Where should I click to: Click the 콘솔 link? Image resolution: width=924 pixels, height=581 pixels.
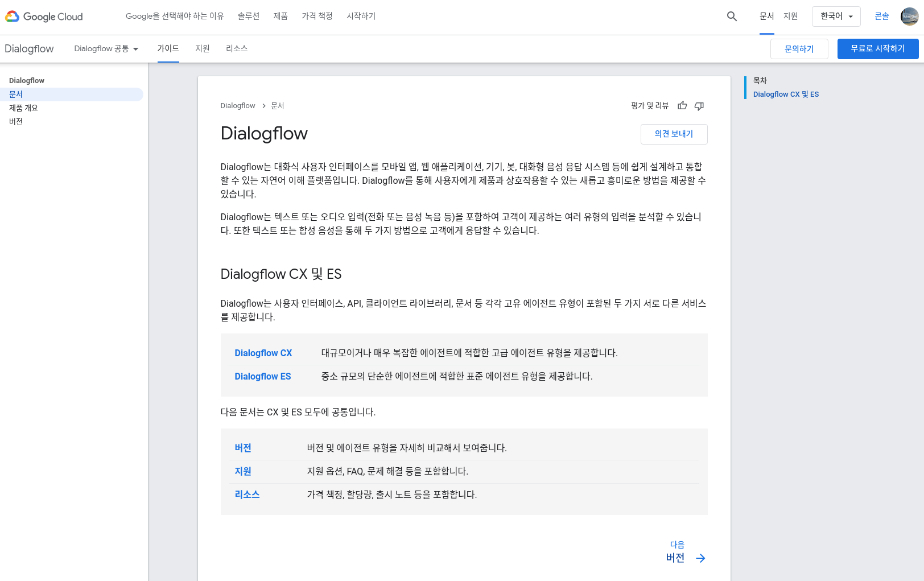coord(882,17)
